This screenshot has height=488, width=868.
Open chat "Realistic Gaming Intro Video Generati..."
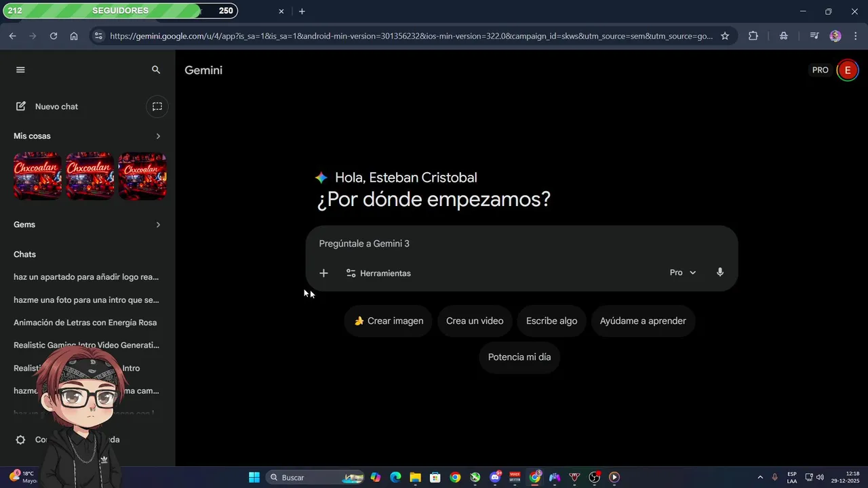(x=86, y=345)
